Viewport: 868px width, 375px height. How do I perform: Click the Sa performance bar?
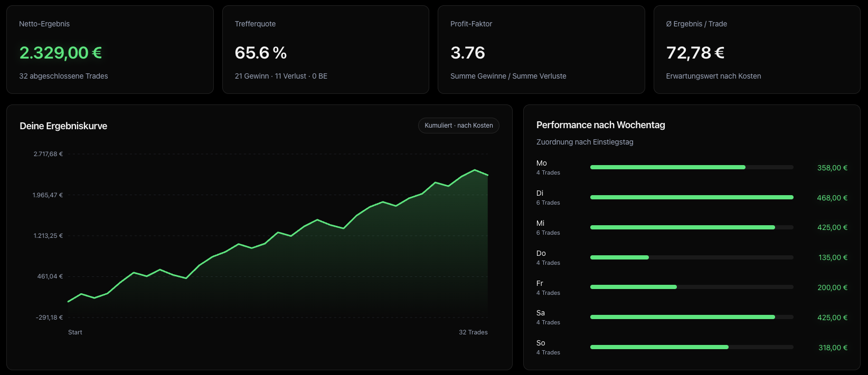692,317
